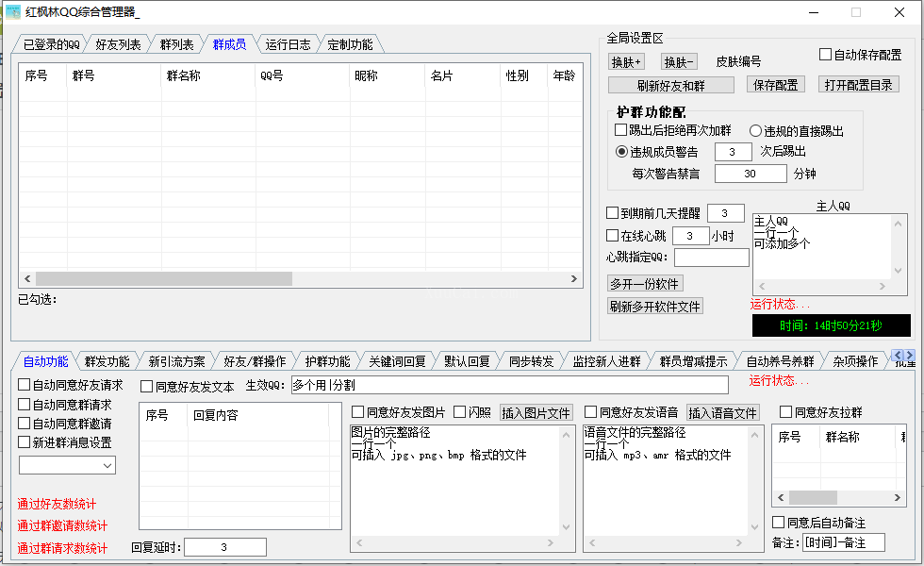
Task: Click the 换肤- skin button
Action: point(679,62)
